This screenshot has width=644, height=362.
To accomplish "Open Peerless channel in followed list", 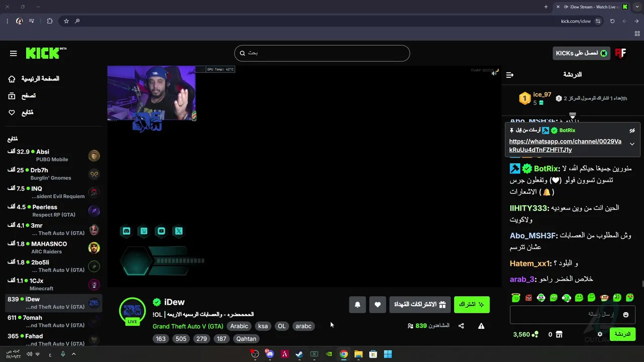I will pyautogui.click(x=54, y=211).
